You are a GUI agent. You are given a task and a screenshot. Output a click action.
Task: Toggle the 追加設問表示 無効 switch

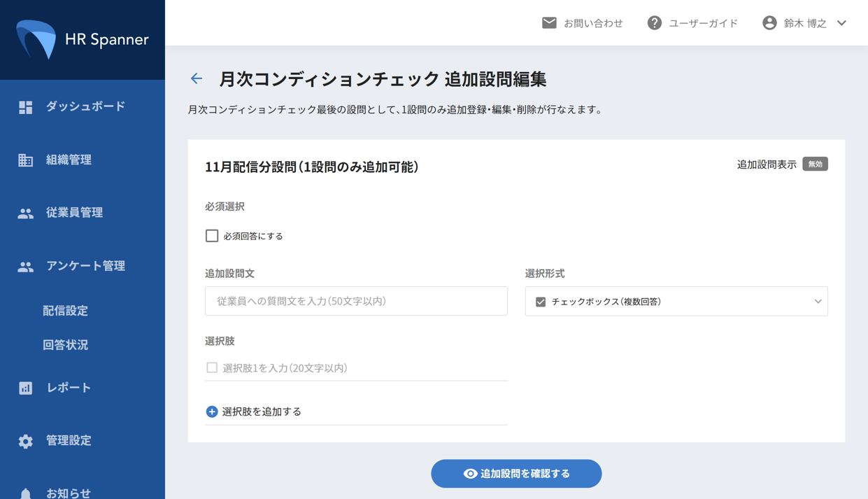click(x=815, y=164)
